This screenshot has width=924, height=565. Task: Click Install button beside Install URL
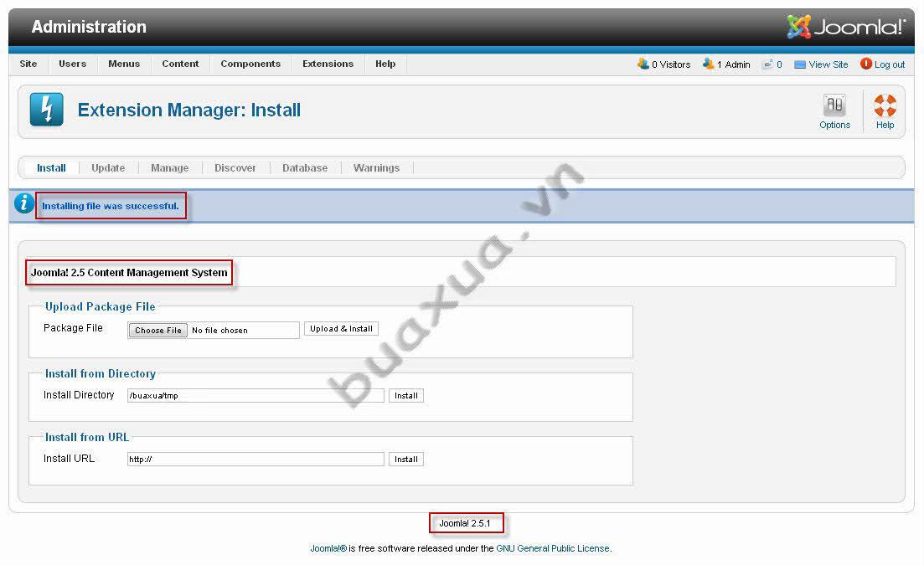click(x=406, y=459)
